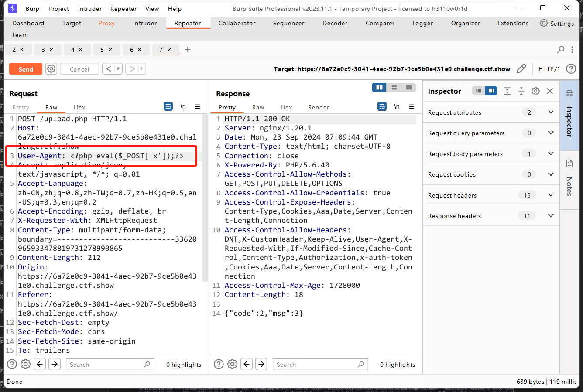The height and width of the screenshot is (392, 583).
Task: Open the Project menu
Action: click(x=58, y=9)
